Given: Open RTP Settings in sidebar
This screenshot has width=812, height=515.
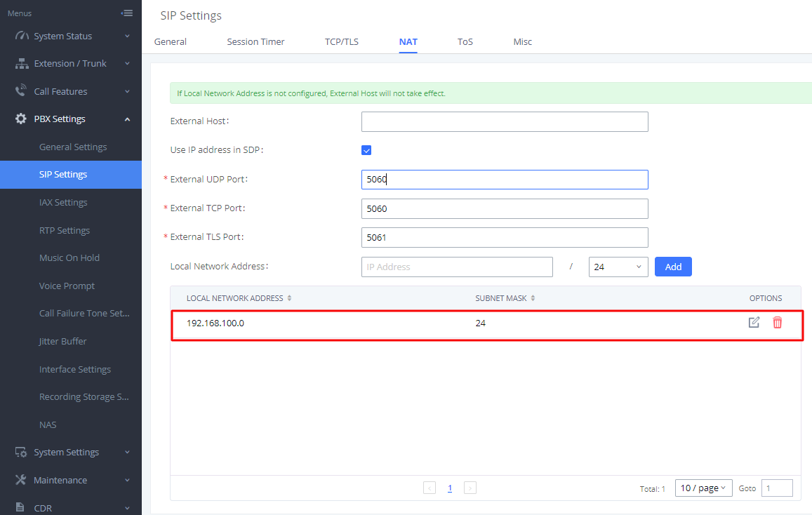Looking at the screenshot, I should 65,230.
